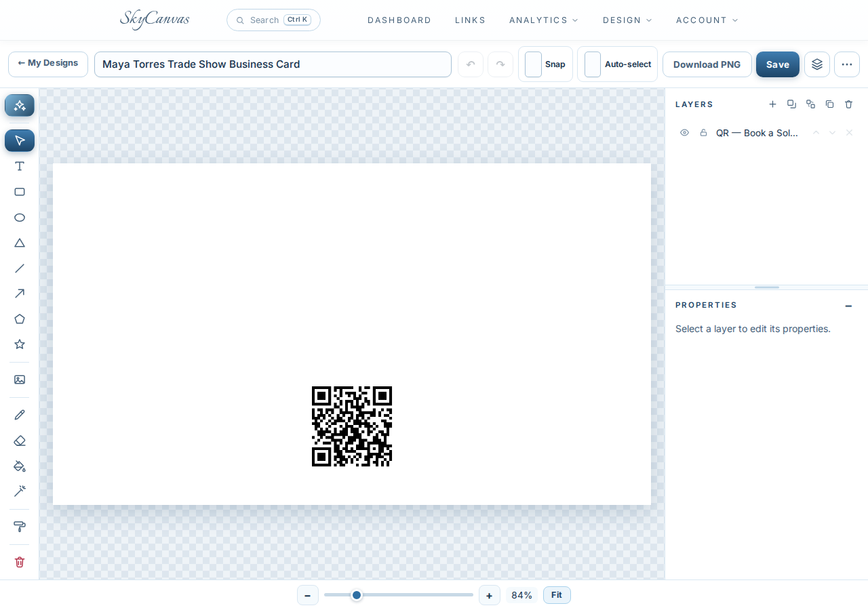Move QR layer down
This screenshot has height=610, width=868.
point(832,133)
